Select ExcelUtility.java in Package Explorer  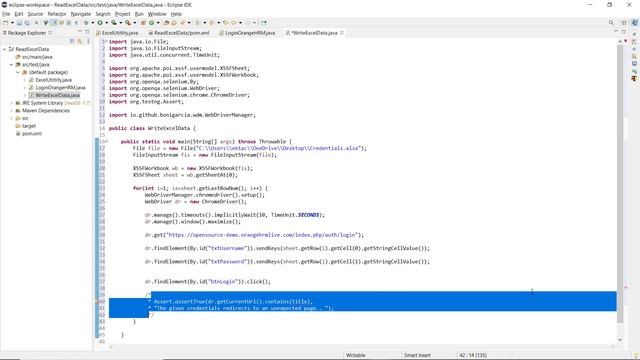click(x=50, y=80)
